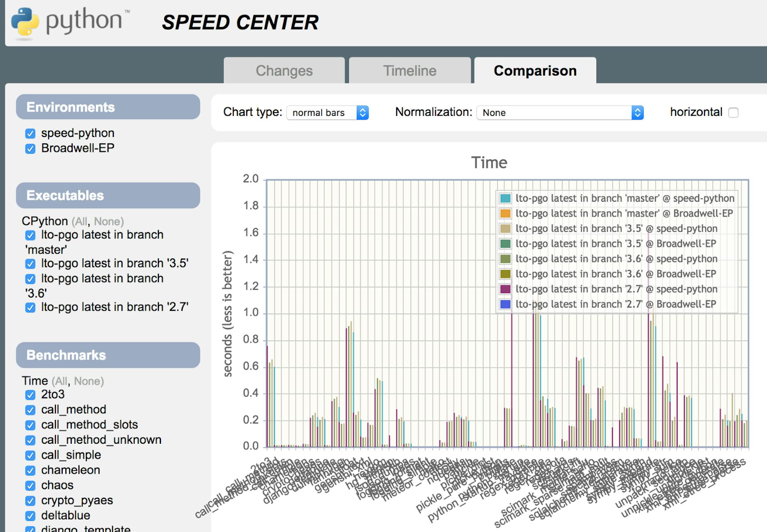This screenshot has width=767, height=532.
Task: Click the Benchmarks panel header
Action: [108, 355]
